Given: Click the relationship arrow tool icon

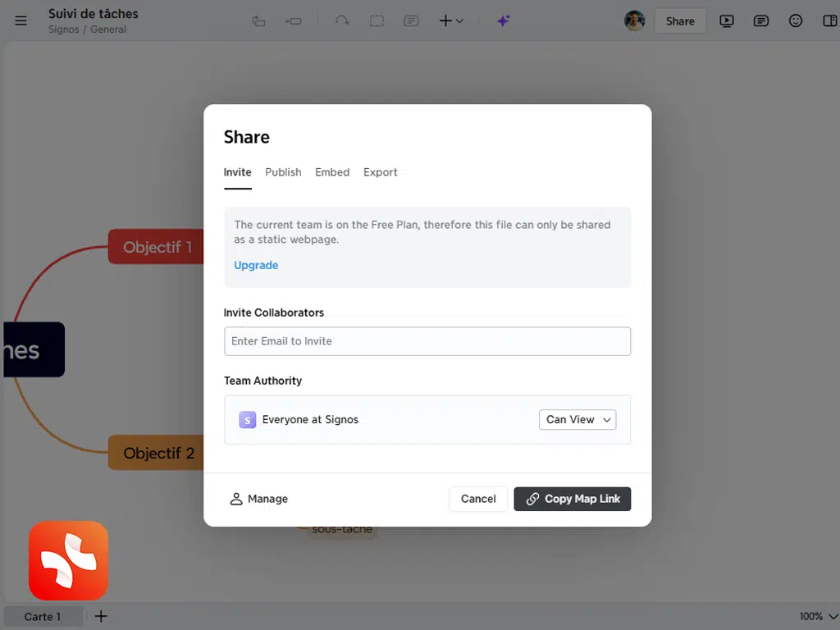Looking at the screenshot, I should (x=342, y=21).
